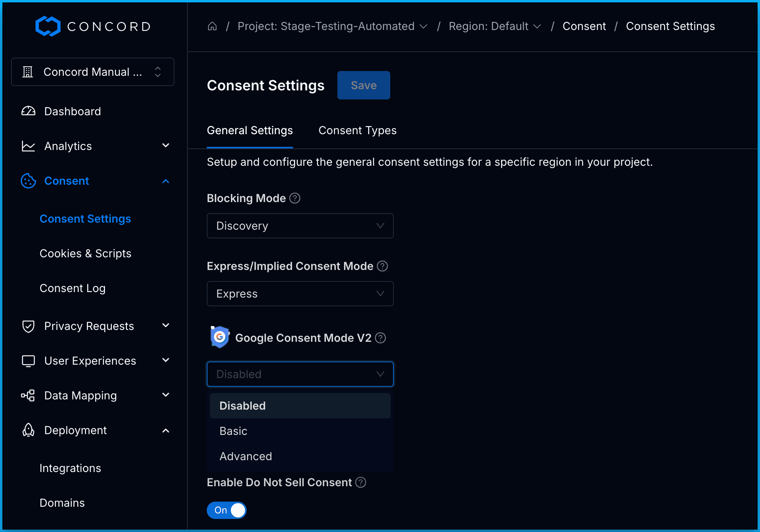The width and height of the screenshot is (760, 532).
Task: Click Google Consent Mode V2 help icon
Action: click(380, 338)
